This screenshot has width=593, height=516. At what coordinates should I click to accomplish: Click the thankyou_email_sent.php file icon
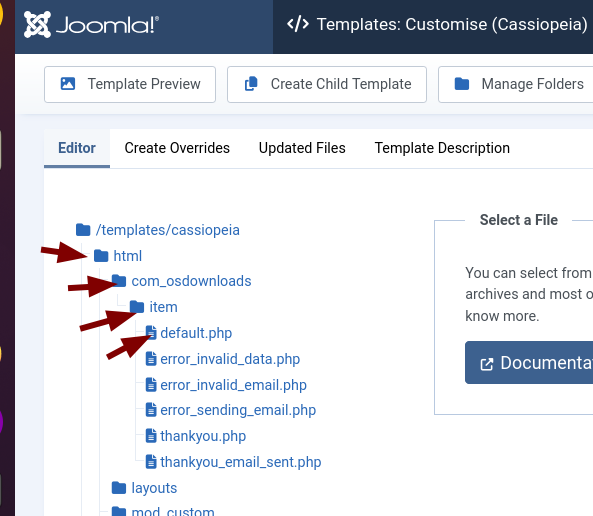coord(151,462)
